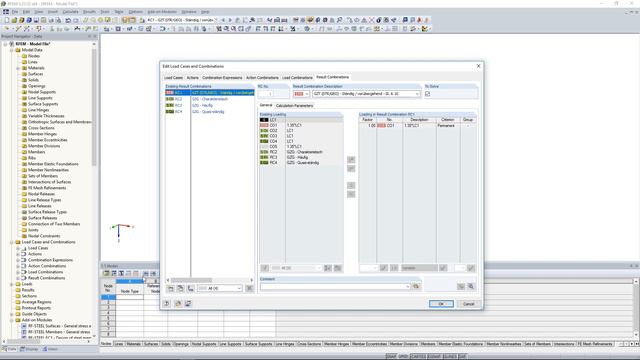
Task: Select RC4 in Existing Result Combinations
Action: 209,111
